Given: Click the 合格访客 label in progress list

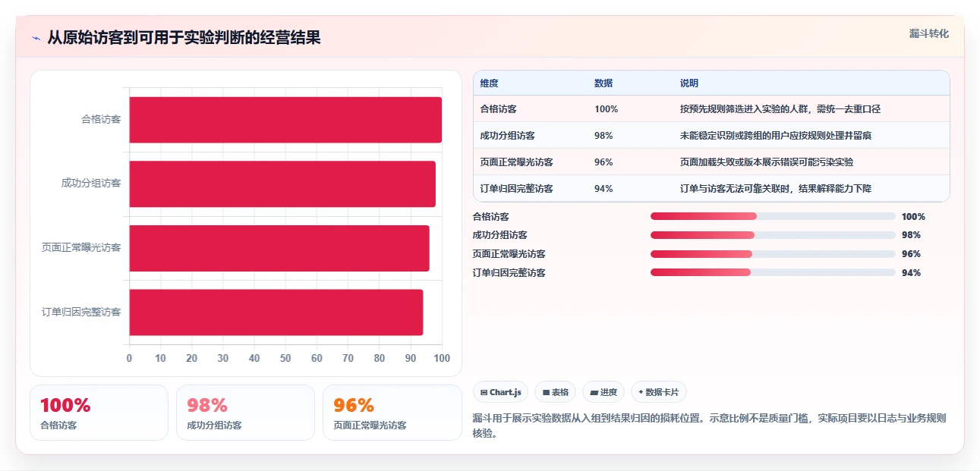Looking at the screenshot, I should (490, 217).
